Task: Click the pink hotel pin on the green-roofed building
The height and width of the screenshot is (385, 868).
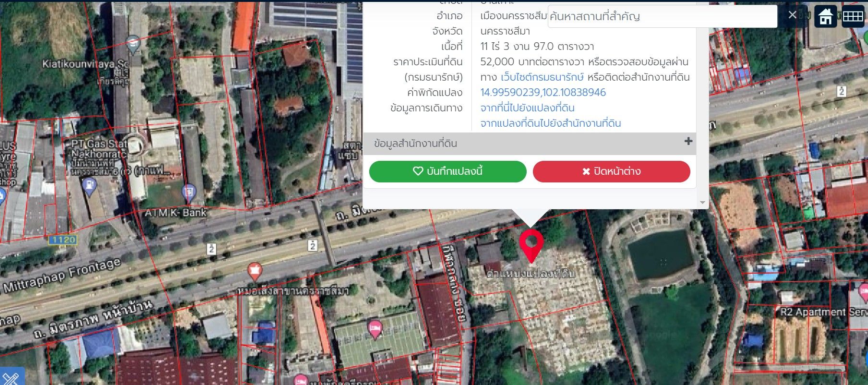Action: 374,329
